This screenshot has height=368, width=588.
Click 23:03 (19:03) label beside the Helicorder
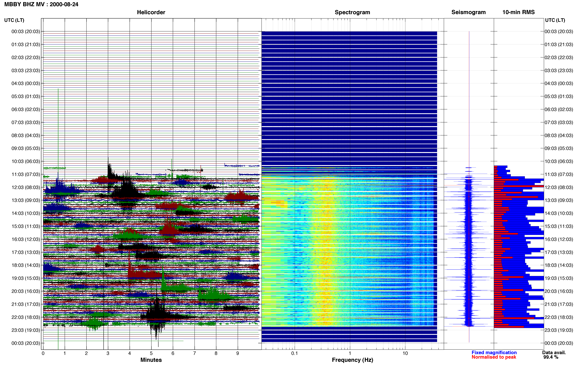pos(26,330)
